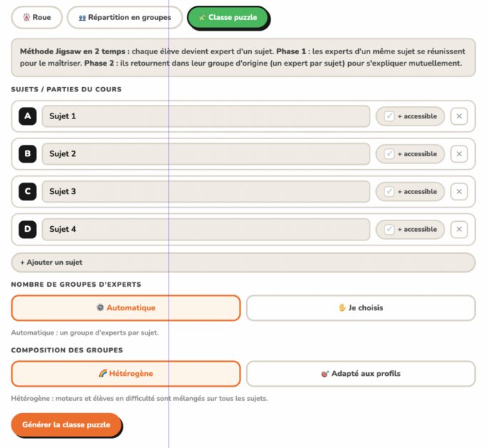488x448 pixels.
Task: Toggle '+ accessible' checkbox for Sujet 1
Action: (389, 116)
